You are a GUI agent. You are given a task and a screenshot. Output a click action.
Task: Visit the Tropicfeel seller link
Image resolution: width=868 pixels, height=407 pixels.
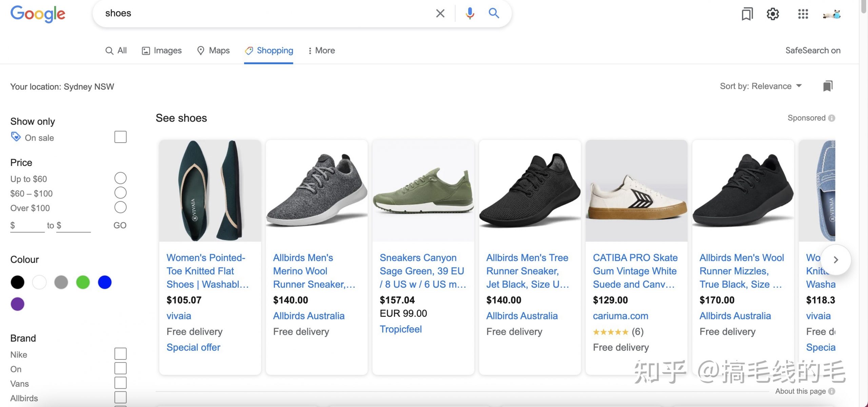(x=400, y=329)
